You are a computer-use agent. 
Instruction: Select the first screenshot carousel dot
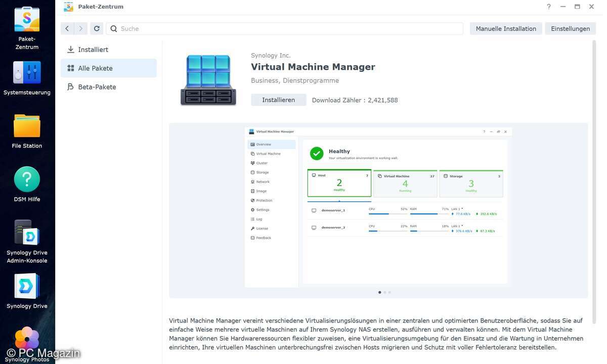(x=380, y=292)
